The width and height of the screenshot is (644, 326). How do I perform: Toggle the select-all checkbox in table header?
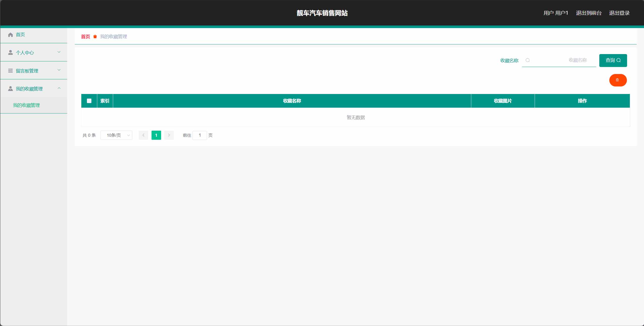[89, 101]
